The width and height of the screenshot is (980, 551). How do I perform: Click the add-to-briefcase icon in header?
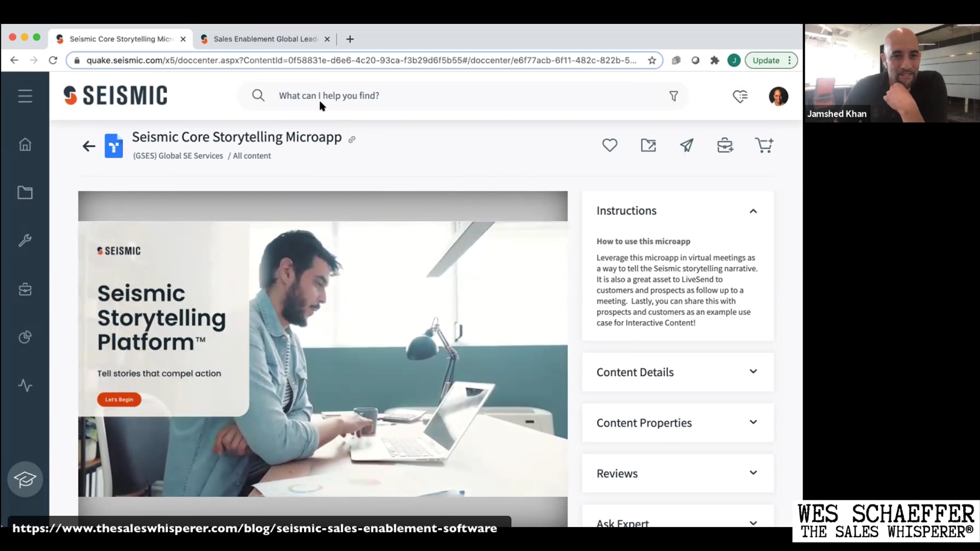point(725,145)
